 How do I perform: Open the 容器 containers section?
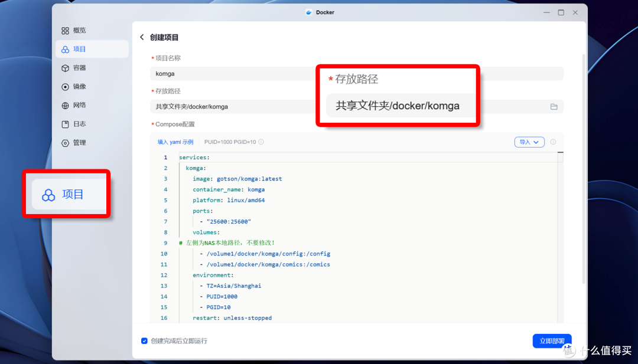[92, 68]
